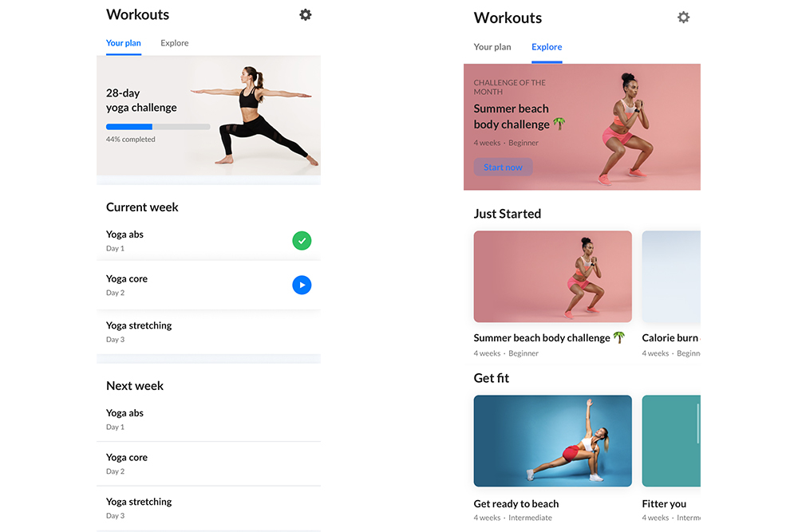Viewport: 798px width, 532px height.
Task: Open Yoga core Day 2 under Next week
Action: tap(208, 464)
